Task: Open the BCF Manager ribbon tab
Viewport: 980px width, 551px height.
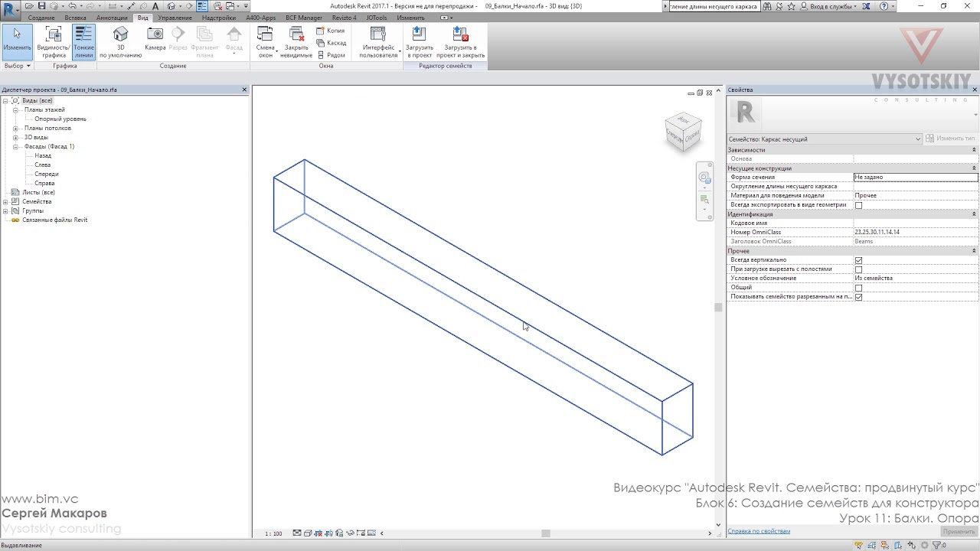Action: click(304, 17)
